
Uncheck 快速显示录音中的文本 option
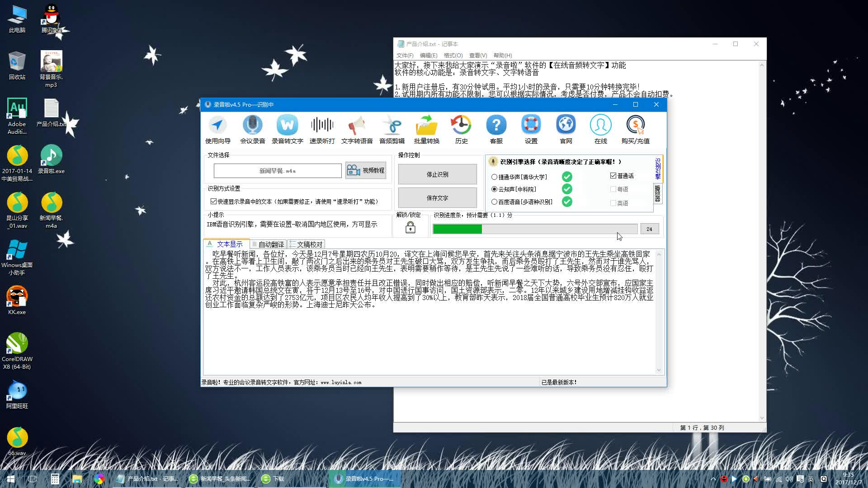click(x=213, y=202)
